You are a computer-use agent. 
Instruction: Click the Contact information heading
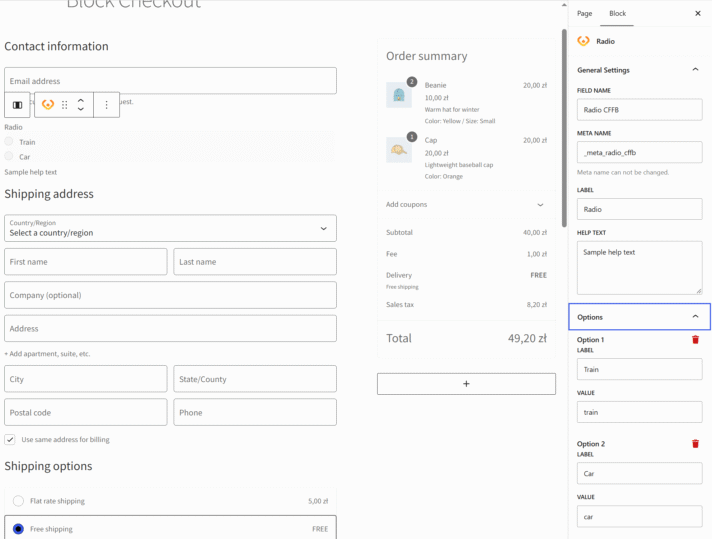coord(56,46)
